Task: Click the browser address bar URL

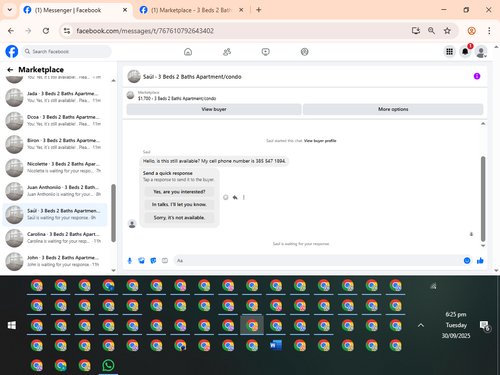Action: (x=145, y=31)
